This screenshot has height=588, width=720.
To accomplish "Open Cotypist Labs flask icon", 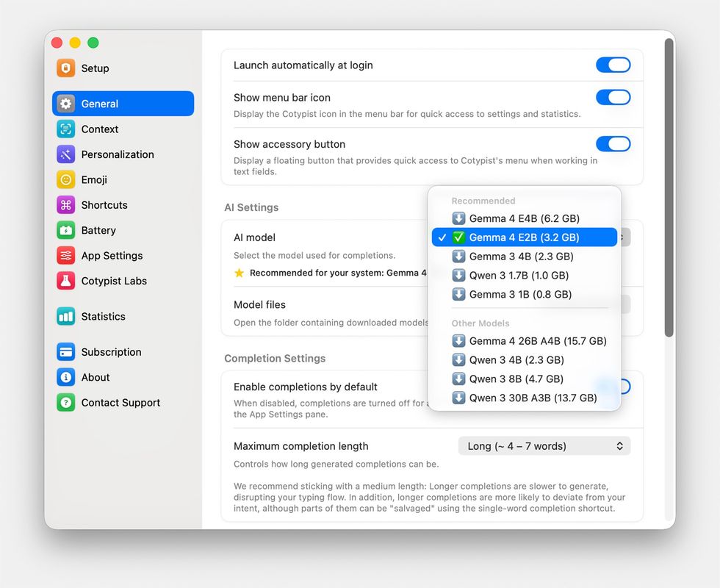I will pos(65,281).
